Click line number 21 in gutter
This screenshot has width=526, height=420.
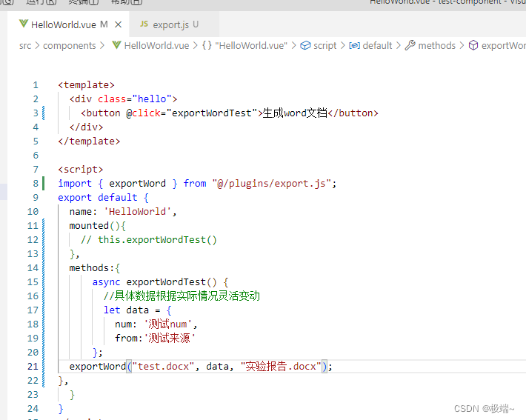33,367
